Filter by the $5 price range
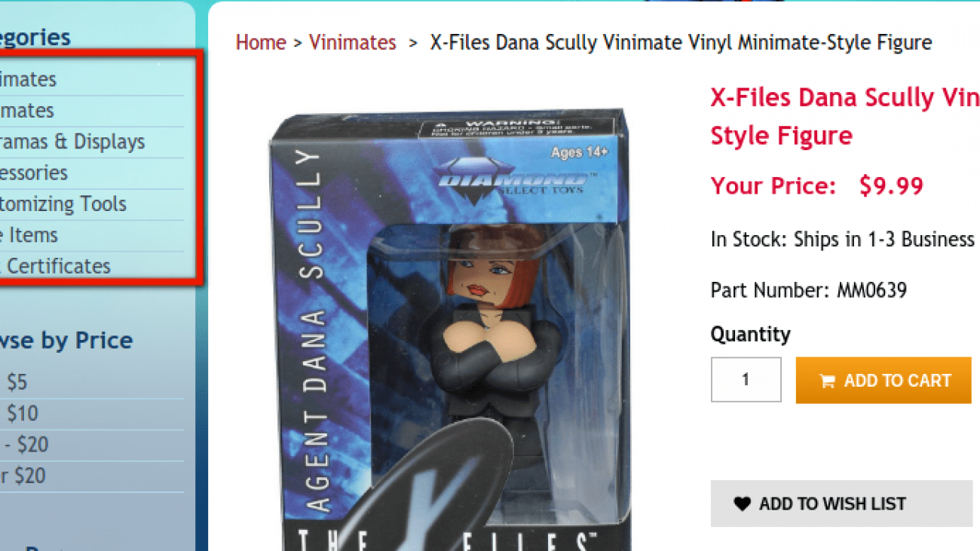Viewport: 980px width, 551px height. tap(17, 382)
